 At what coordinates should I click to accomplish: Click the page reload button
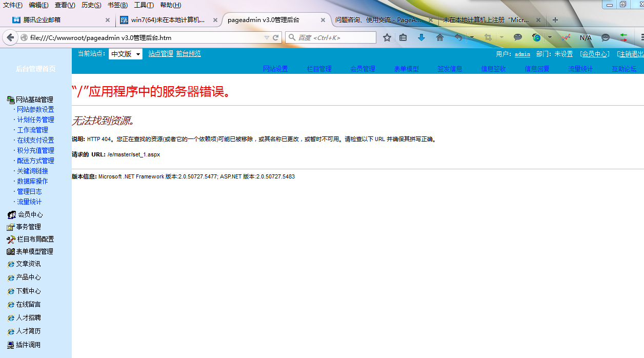[x=276, y=37]
